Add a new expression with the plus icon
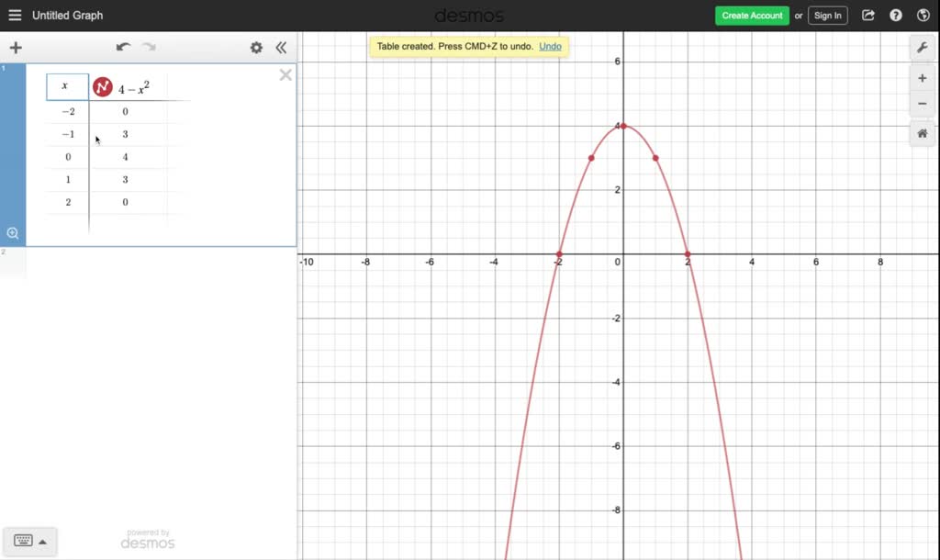940x560 pixels. 15,47
